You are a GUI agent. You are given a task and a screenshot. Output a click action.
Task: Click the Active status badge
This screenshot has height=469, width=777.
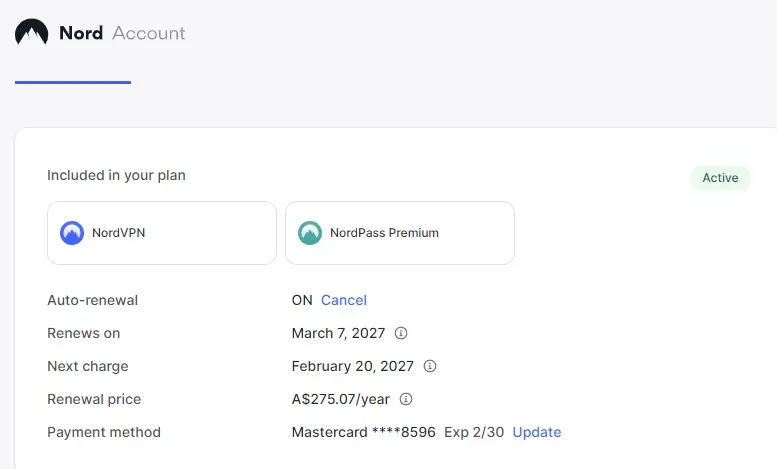click(720, 178)
